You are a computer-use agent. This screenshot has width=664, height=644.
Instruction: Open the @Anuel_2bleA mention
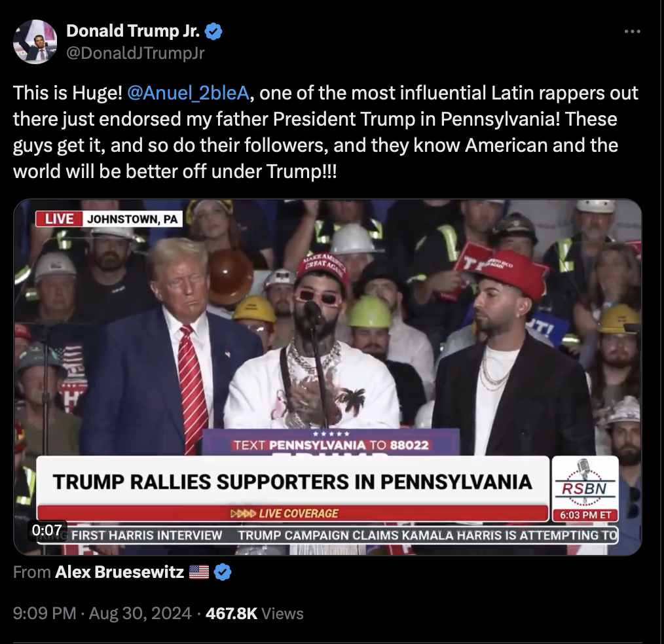188,93
